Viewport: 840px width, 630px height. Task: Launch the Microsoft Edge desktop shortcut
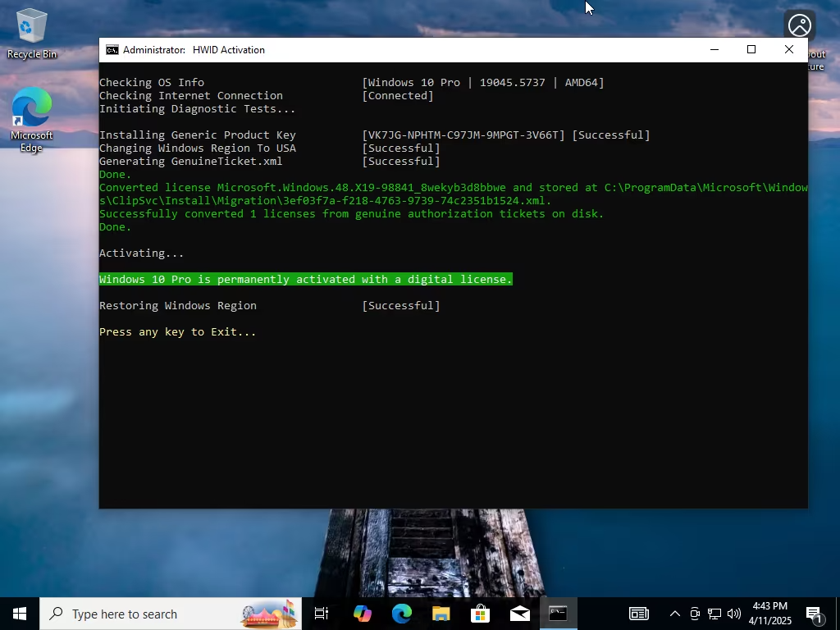[x=31, y=120]
